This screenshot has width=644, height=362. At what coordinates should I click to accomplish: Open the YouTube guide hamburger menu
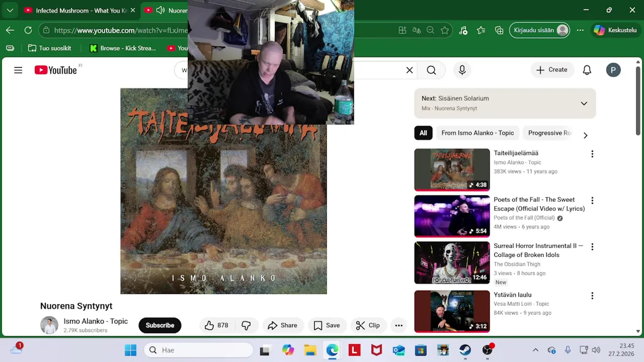pyautogui.click(x=18, y=70)
